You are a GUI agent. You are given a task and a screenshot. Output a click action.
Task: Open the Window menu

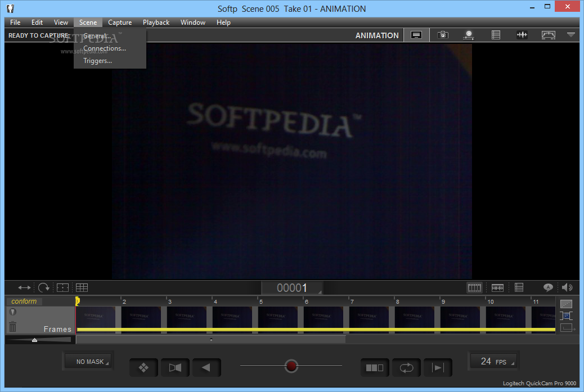pyautogui.click(x=193, y=22)
